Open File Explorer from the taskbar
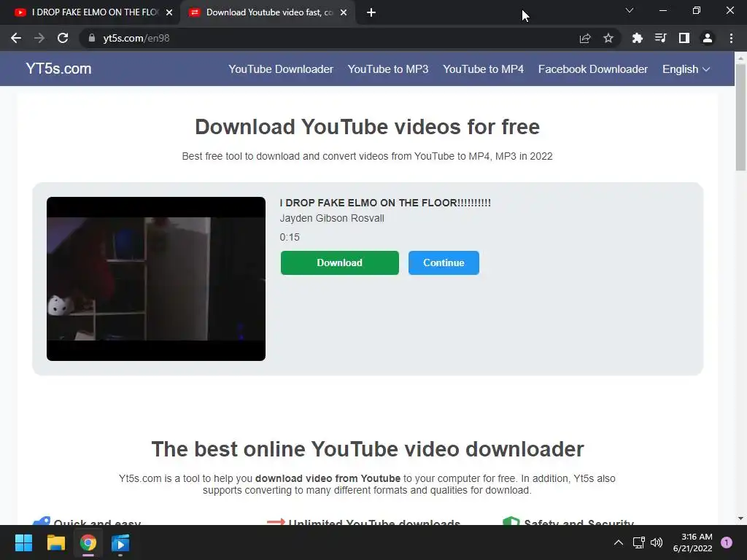The image size is (747, 560). click(x=55, y=542)
